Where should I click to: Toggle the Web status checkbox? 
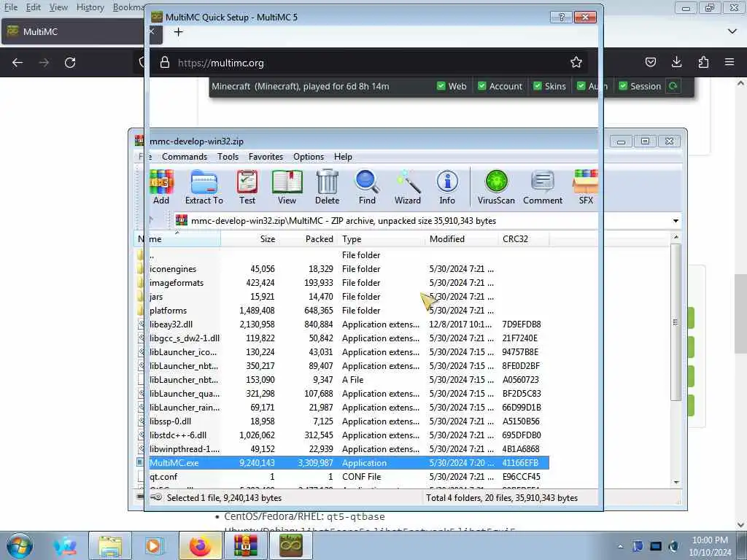[441, 86]
